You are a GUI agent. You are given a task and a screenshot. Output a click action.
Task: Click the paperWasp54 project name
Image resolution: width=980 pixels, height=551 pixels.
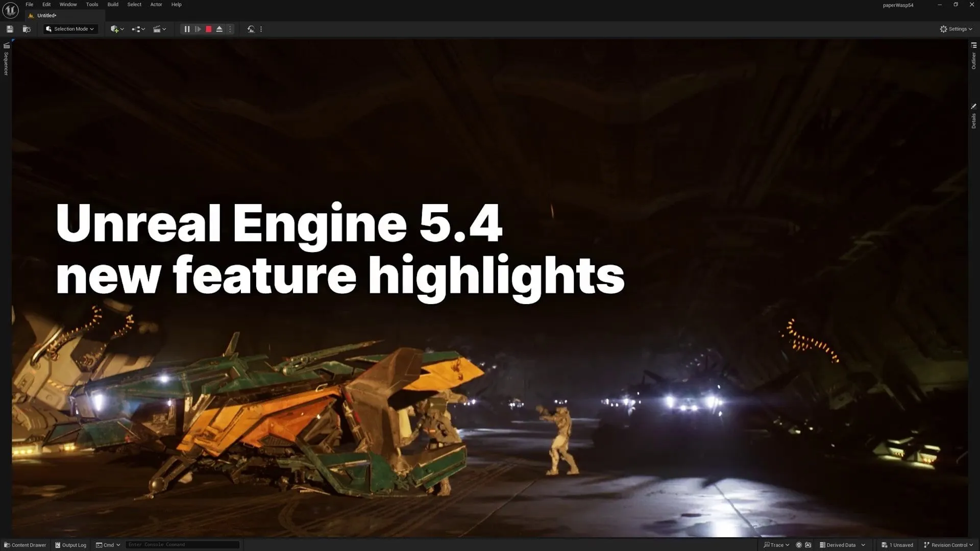(898, 5)
